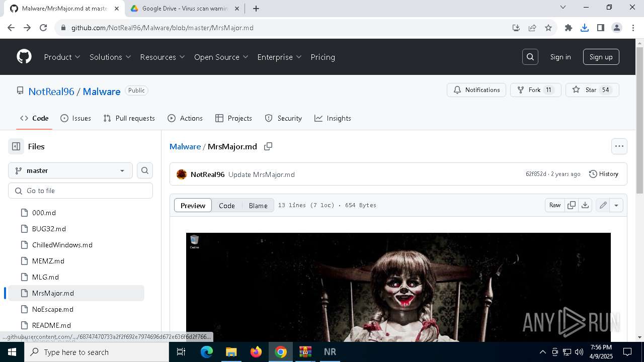Copy file path icon next to MrsMajor.md

point(268,146)
